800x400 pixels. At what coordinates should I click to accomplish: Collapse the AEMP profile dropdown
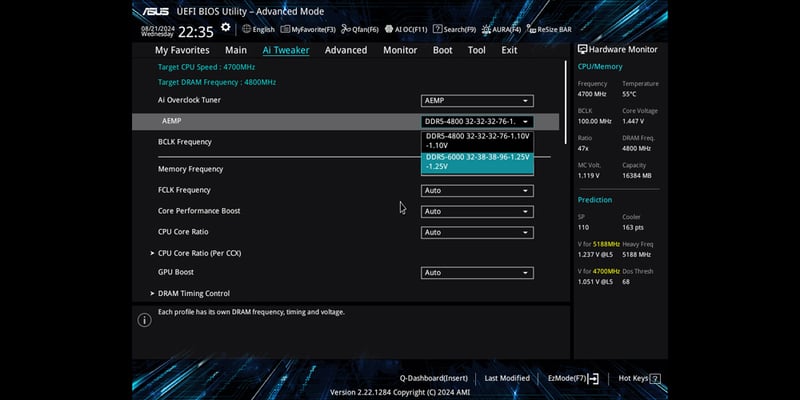477,121
